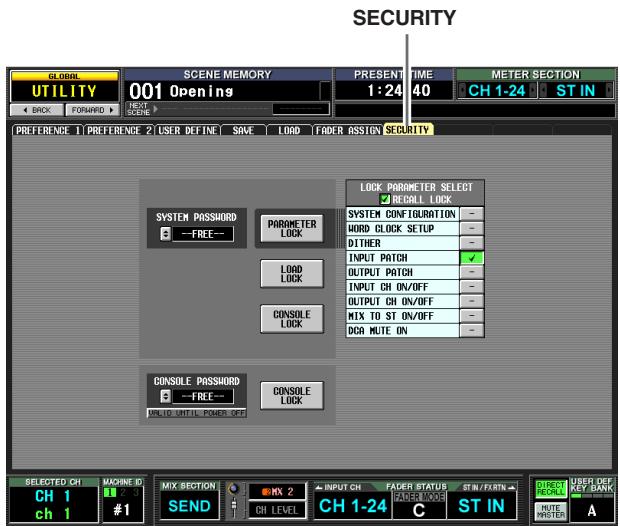Image resolution: width=620 pixels, height=526 pixels.
Task: Switch to FADER ASSIGN tab
Action: tap(348, 131)
